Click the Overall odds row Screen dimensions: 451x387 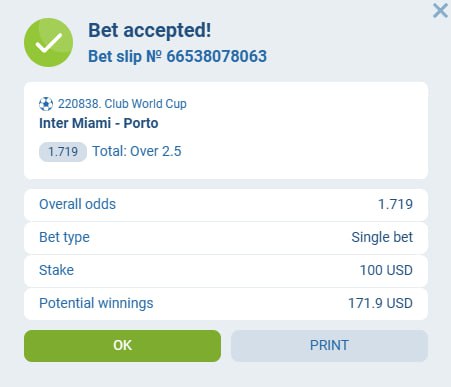click(x=226, y=204)
